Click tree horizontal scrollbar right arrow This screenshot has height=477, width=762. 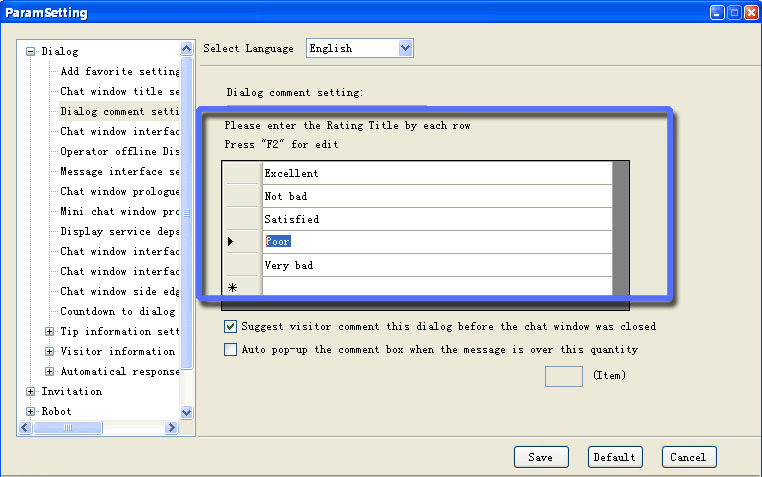tap(171, 427)
